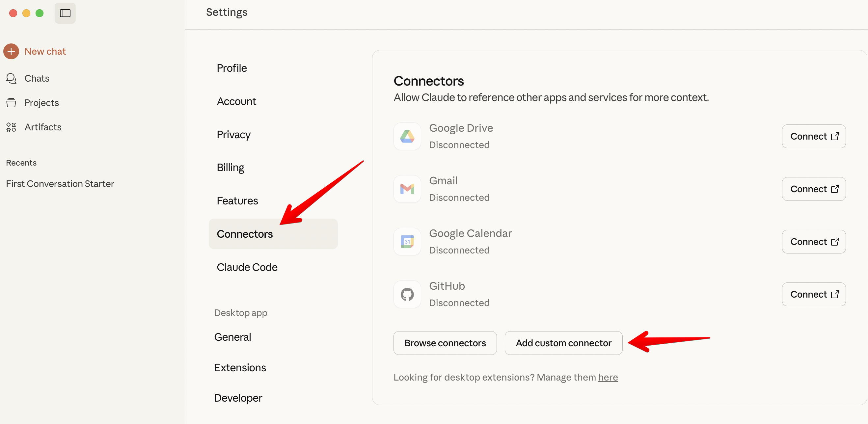Viewport: 868px width, 424px height.
Task: Click the New chat plus icon
Action: pyautogui.click(x=11, y=51)
